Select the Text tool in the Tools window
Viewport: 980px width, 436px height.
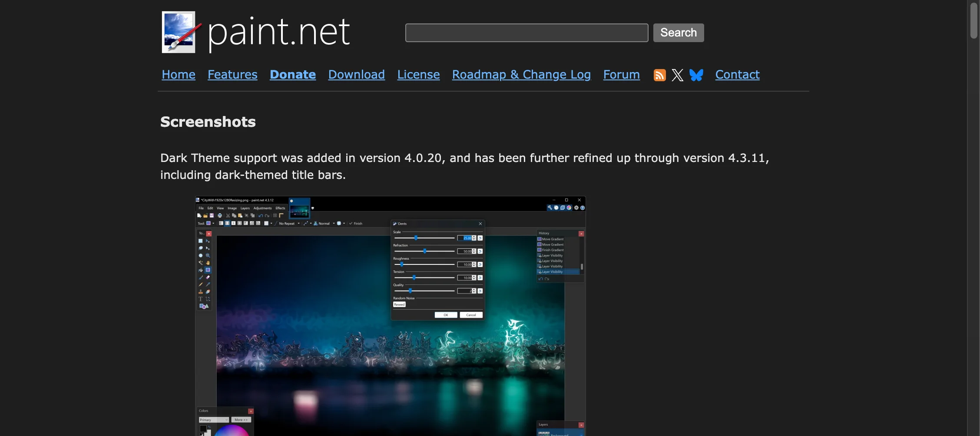(x=201, y=299)
